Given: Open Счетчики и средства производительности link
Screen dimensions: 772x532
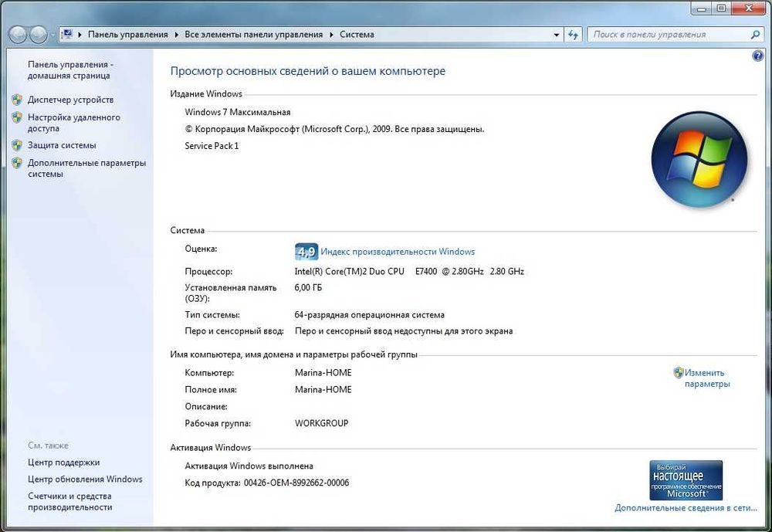Looking at the screenshot, I should 70,501.
